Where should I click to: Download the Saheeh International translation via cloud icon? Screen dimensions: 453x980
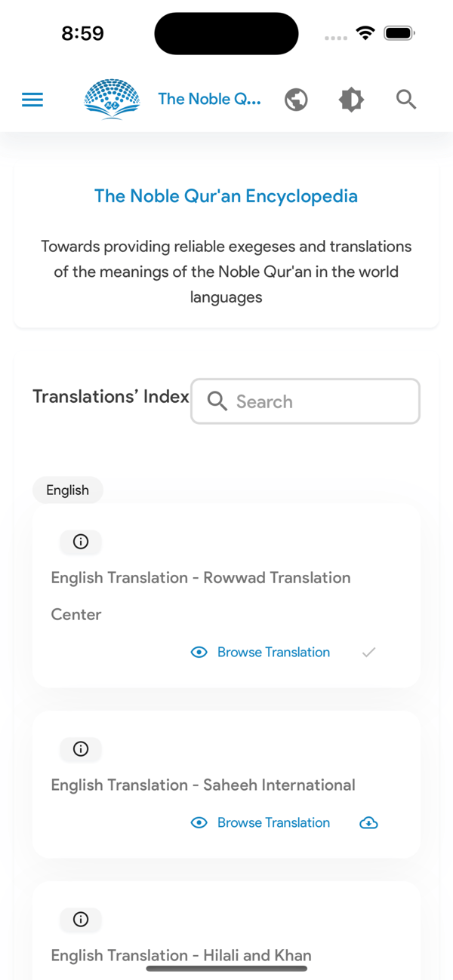pos(368,822)
